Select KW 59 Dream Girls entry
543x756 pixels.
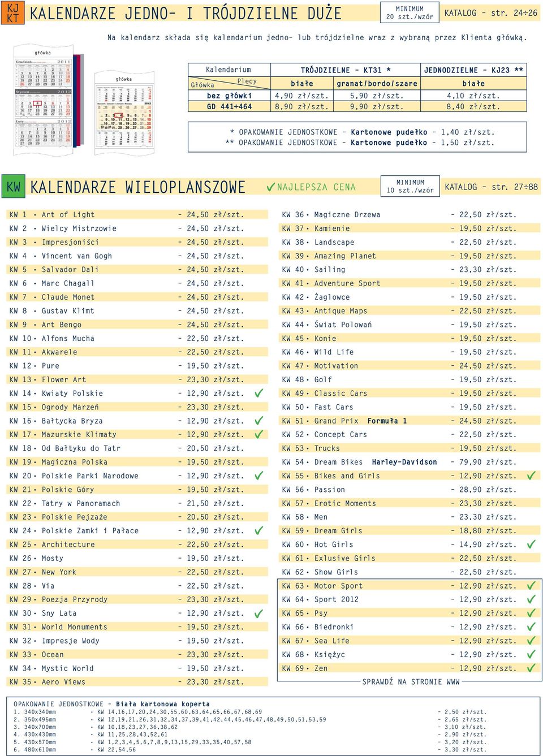(x=410, y=530)
